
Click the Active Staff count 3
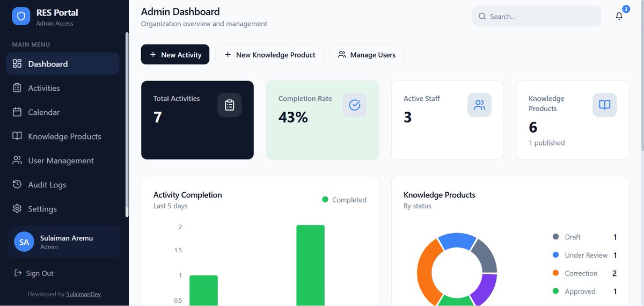point(407,117)
